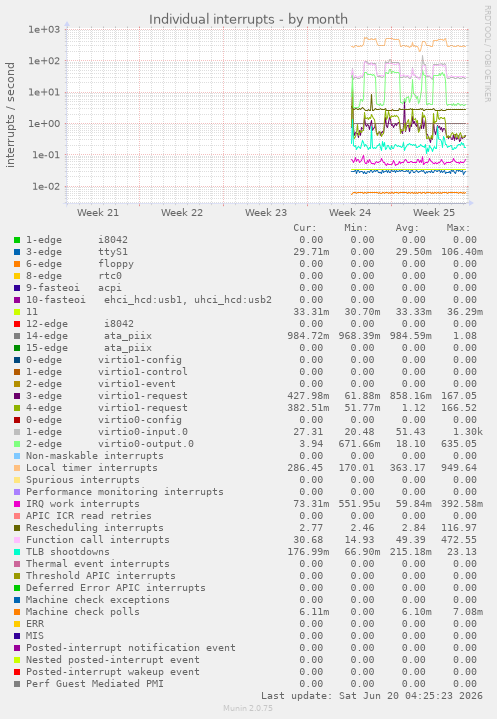Click the Week 21 axis label

[x=98, y=212]
